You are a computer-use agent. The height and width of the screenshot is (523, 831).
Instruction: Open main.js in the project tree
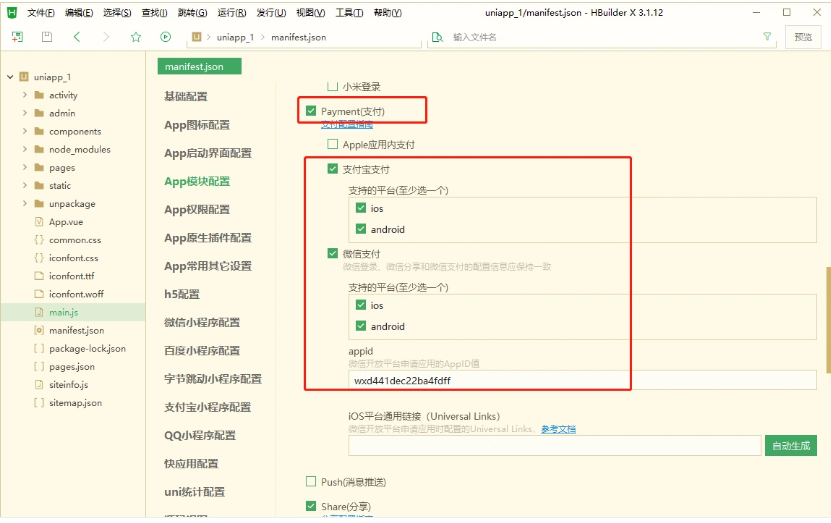pyautogui.click(x=64, y=312)
